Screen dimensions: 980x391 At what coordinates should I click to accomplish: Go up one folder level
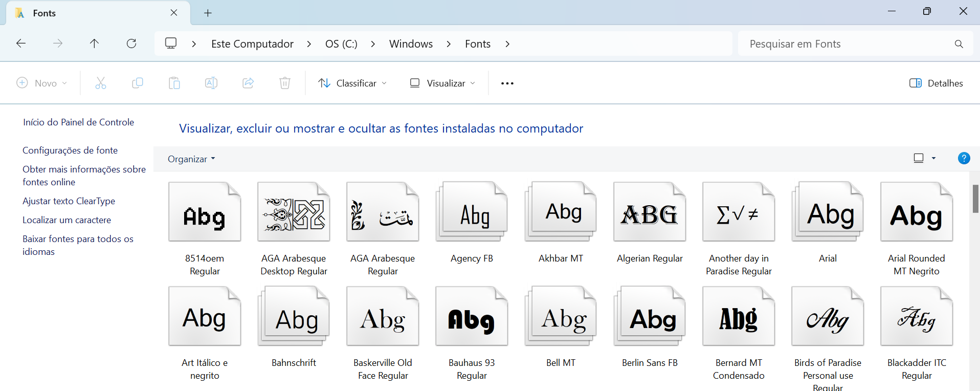(94, 44)
